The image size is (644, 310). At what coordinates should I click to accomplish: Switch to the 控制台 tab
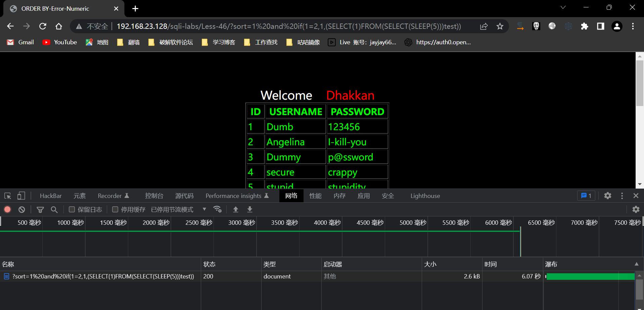[154, 196]
